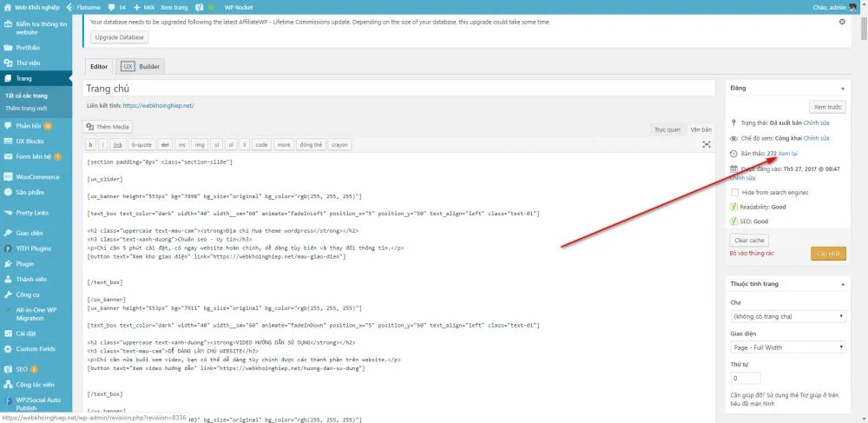This screenshot has height=423, width=868.
Task: Select the Trang pages sidebar item
Action: [36, 79]
